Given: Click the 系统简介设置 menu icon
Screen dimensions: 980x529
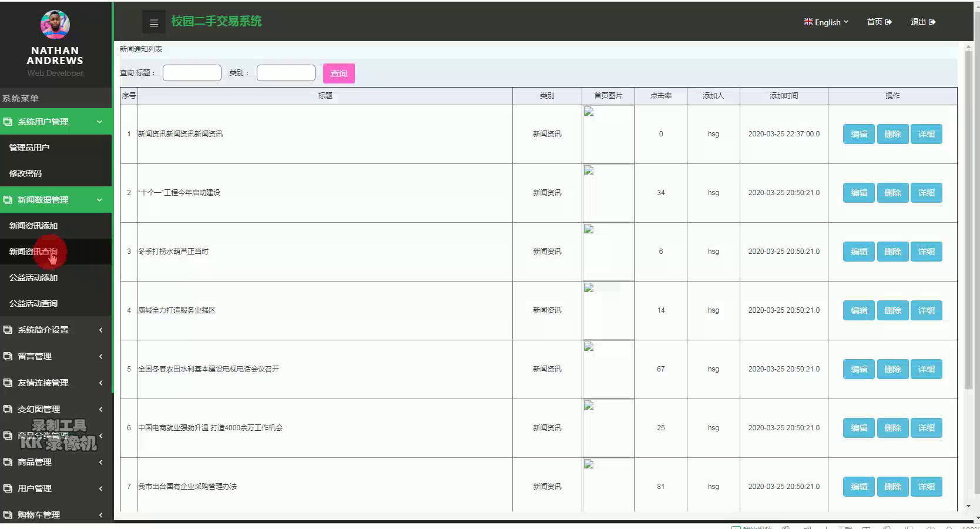Looking at the screenshot, I should [8, 330].
